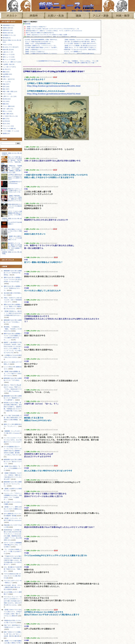Open sidebar category 海外ニュース (1186)

click(x=8, y=57)
